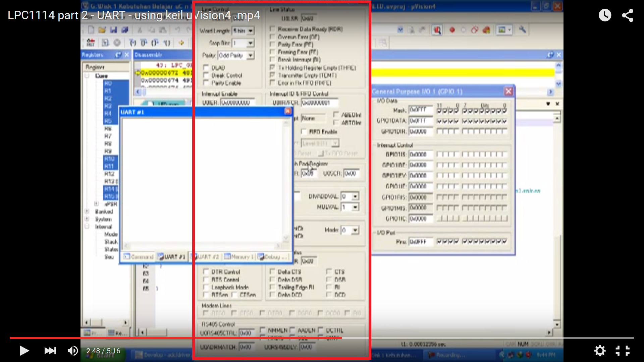
Task: Click the Open File folder icon
Action: click(x=102, y=30)
